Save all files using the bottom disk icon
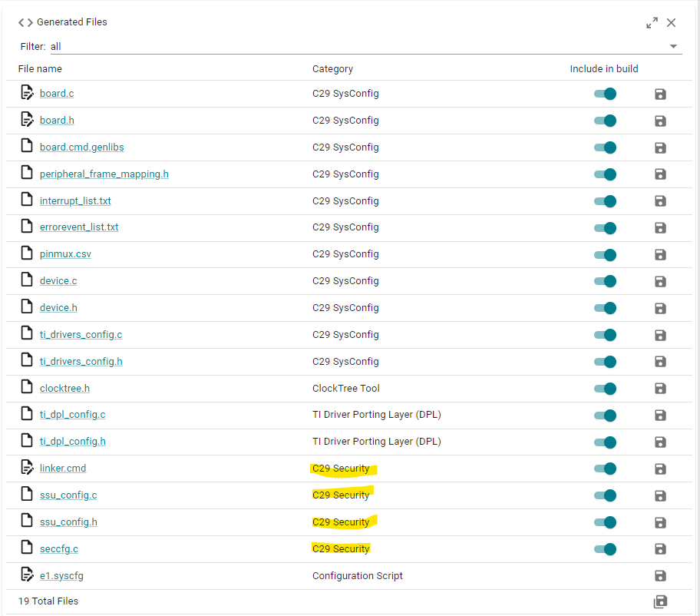Image resolution: width=700 pixels, height=616 pixels. [x=660, y=601]
